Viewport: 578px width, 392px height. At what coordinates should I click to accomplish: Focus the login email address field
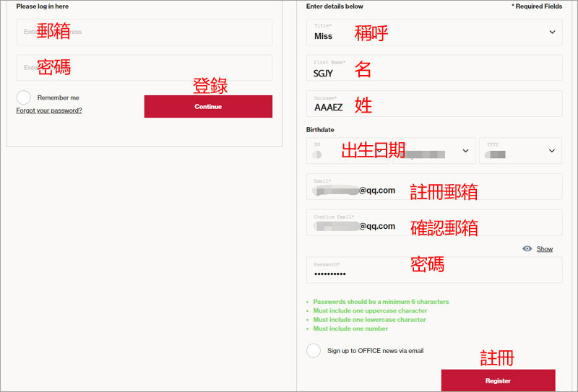[144, 32]
